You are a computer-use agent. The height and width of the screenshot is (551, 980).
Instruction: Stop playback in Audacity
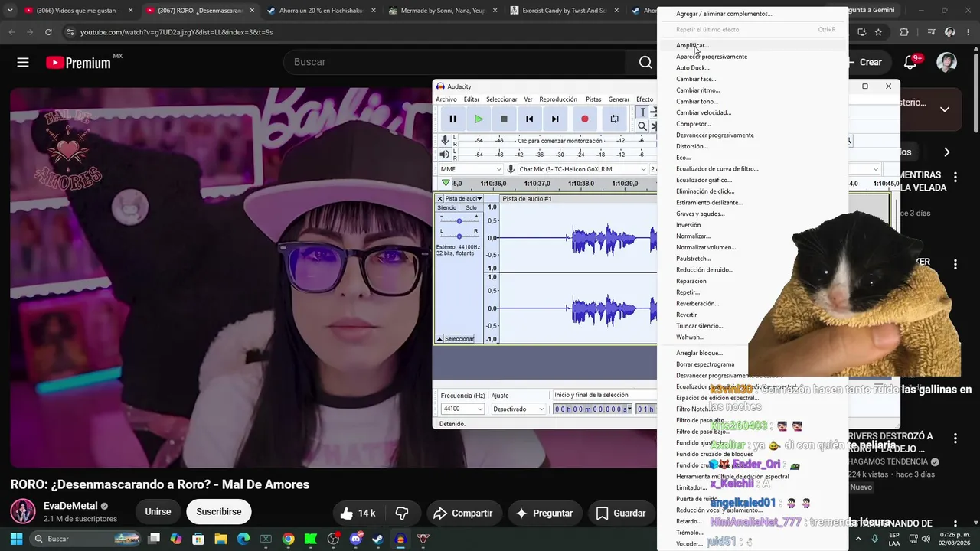[504, 119]
